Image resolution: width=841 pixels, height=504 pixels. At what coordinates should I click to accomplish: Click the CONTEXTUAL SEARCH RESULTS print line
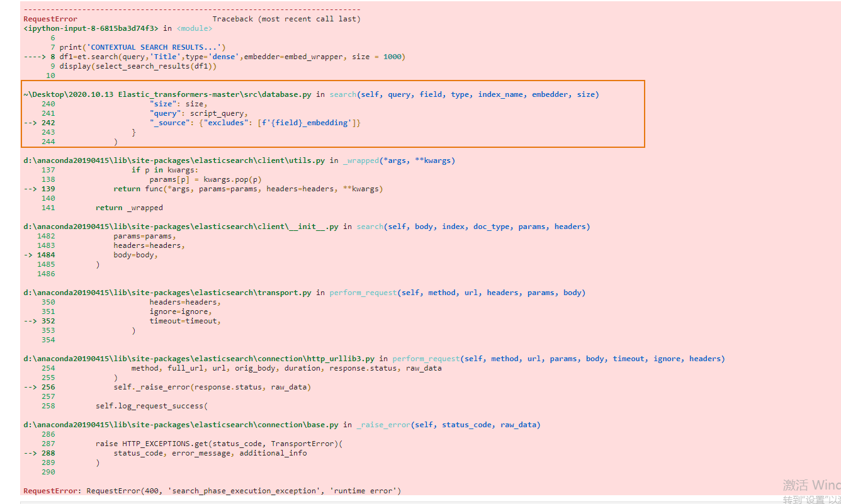click(145, 47)
